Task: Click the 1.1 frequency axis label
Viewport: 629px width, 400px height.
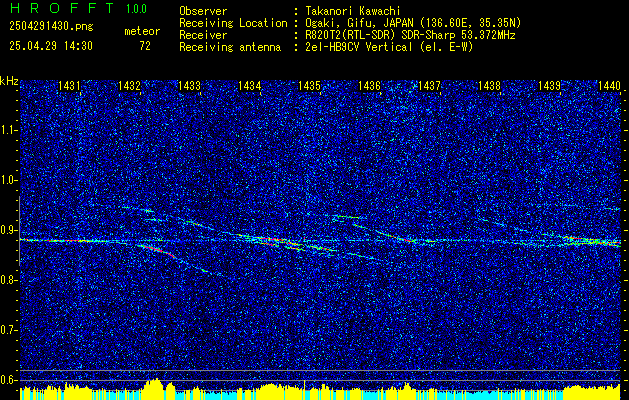Action: coord(9,130)
